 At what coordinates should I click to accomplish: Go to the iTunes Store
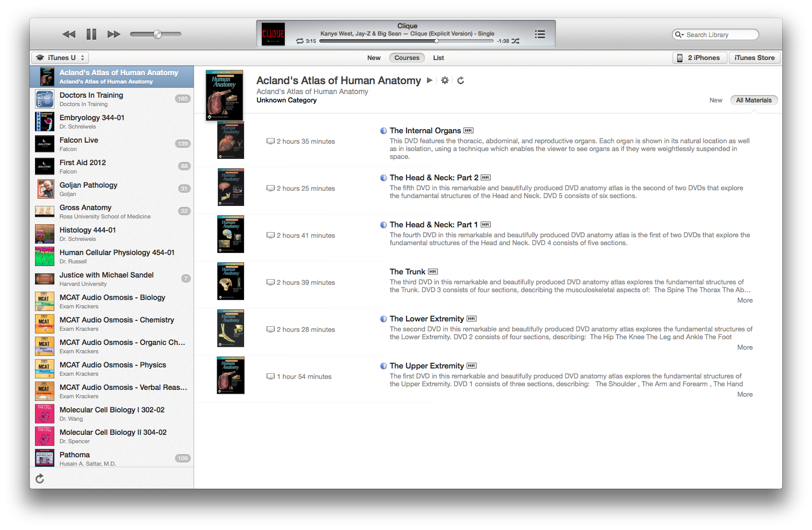click(755, 57)
